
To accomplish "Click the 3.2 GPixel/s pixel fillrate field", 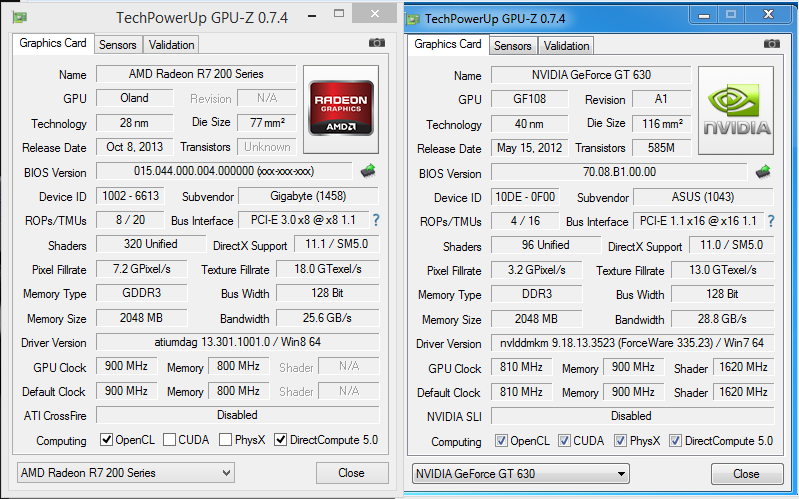I will click(x=537, y=270).
